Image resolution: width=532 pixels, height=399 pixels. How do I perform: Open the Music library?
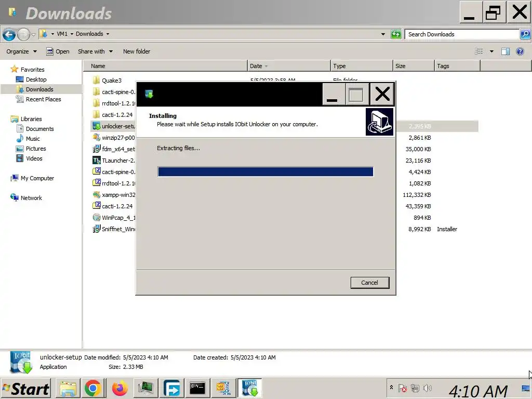[33, 139]
